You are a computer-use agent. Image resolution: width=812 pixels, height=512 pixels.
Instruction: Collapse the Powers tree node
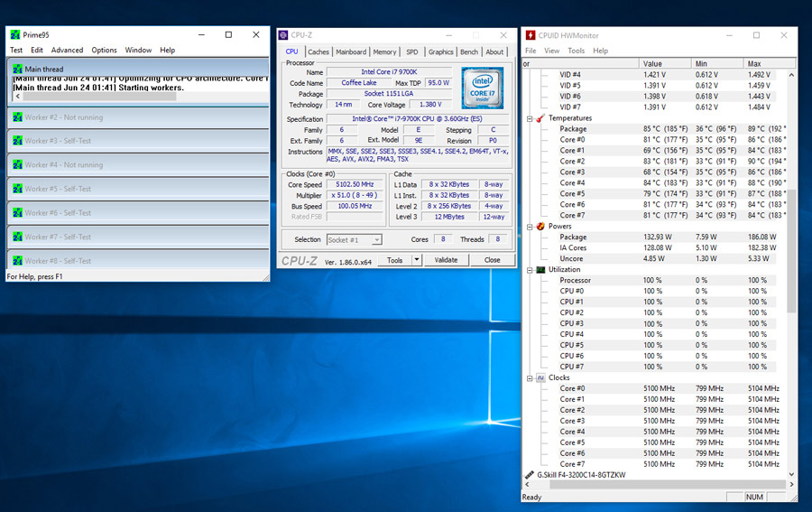(530, 227)
